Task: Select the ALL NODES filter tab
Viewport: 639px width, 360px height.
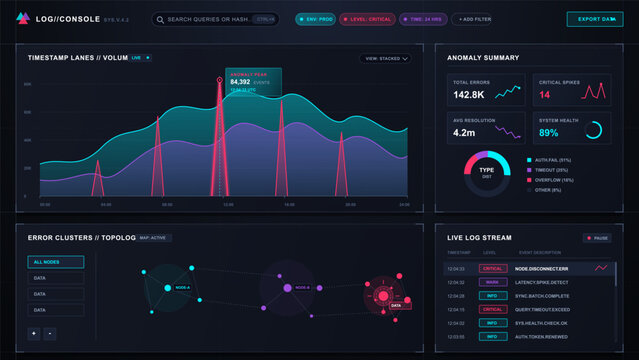Action: click(x=56, y=262)
